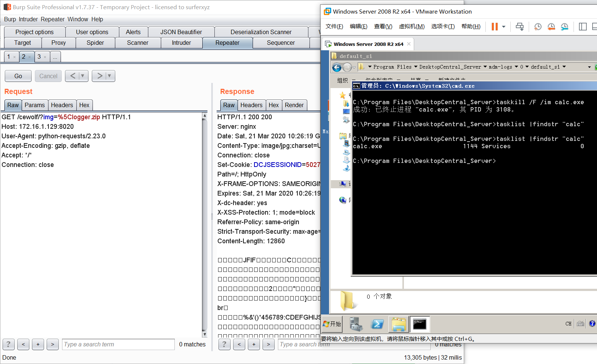Click Send Ctrl+Alt+Del icon in VMware toolbar

click(520, 26)
